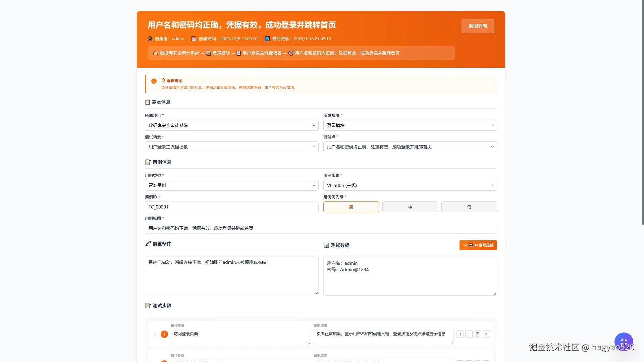Move the first test step down

point(469,334)
